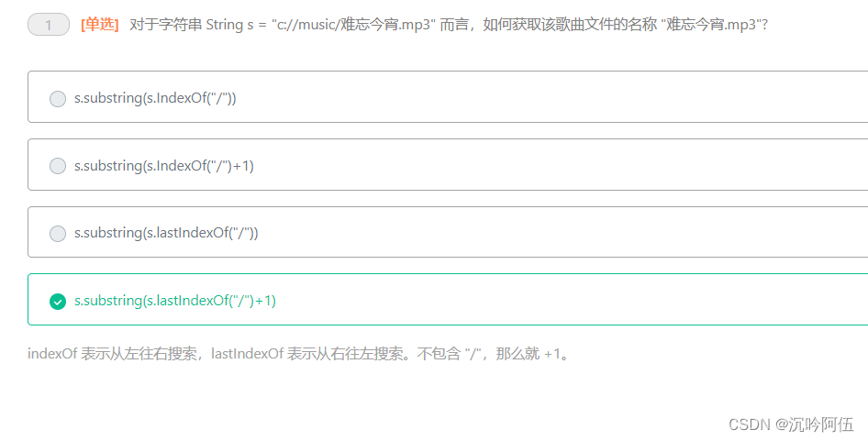Click the word lastIndexOf in the explanation
The height and width of the screenshot is (441, 868).
coord(248,354)
